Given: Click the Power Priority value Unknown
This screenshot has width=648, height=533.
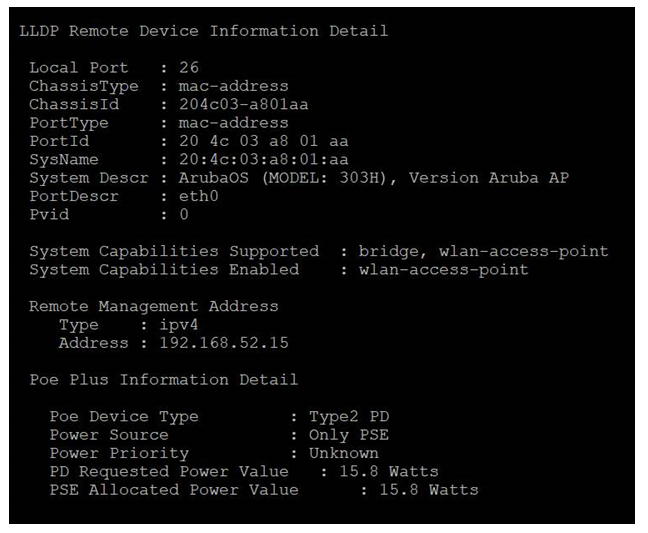Looking at the screenshot, I should point(344,453).
